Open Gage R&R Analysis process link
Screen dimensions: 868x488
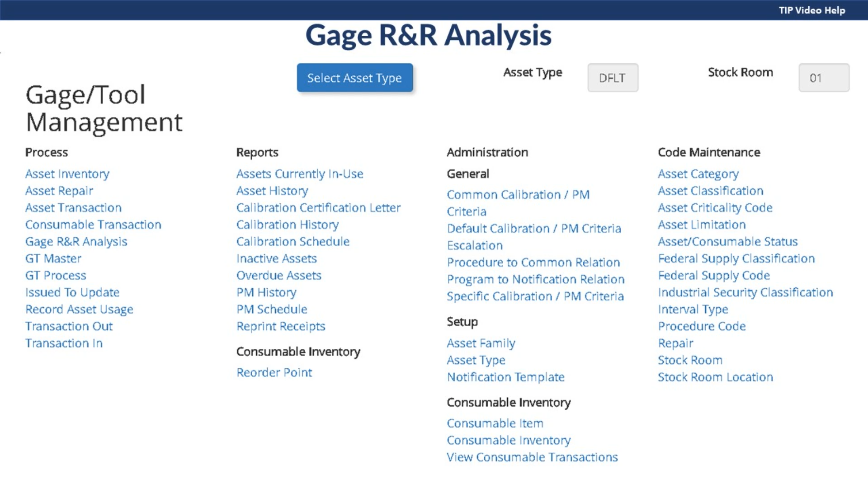pos(76,242)
